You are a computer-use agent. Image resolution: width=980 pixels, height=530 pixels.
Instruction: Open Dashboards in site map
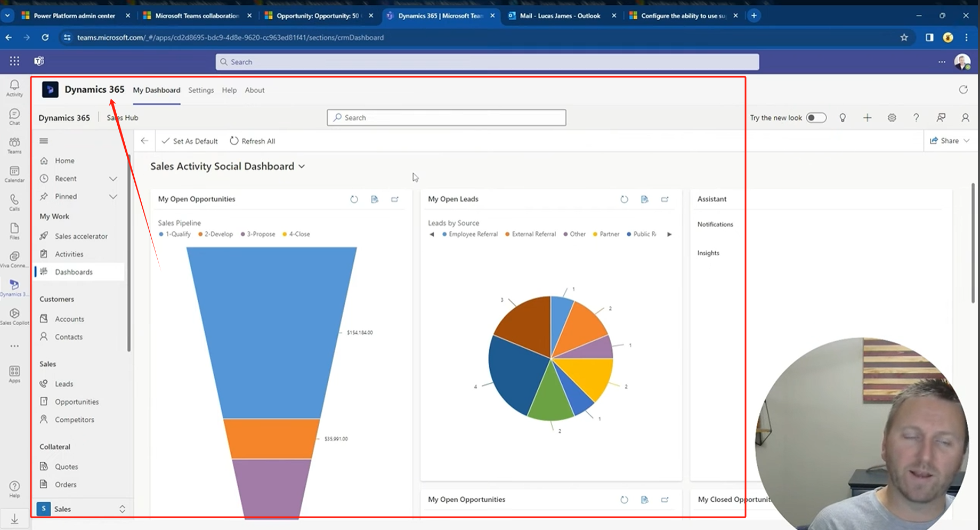point(80,272)
